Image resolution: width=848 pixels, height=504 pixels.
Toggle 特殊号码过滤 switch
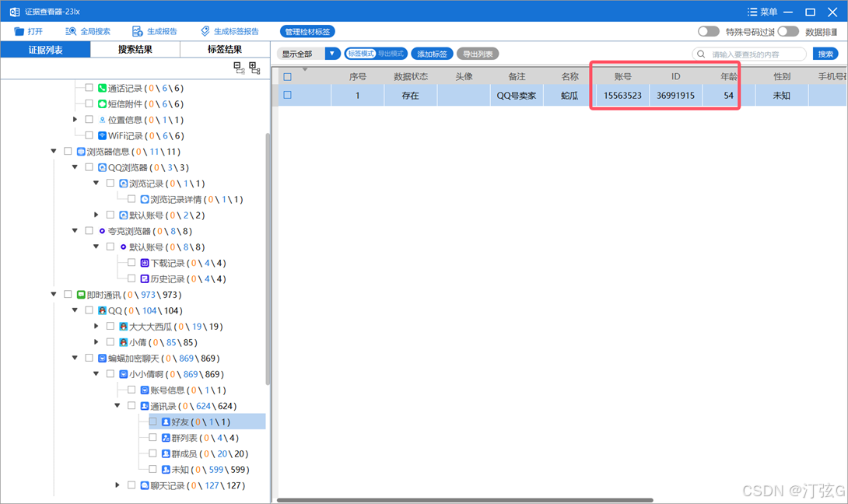coord(709,31)
